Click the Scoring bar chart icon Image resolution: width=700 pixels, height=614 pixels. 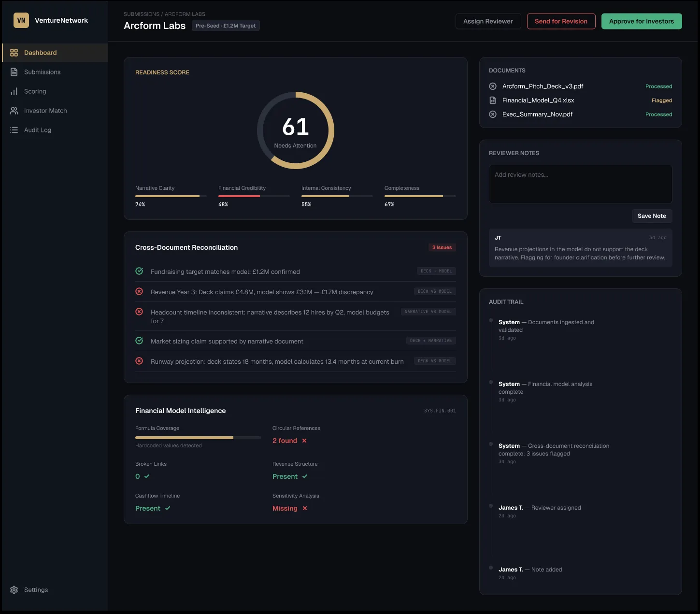coord(14,91)
